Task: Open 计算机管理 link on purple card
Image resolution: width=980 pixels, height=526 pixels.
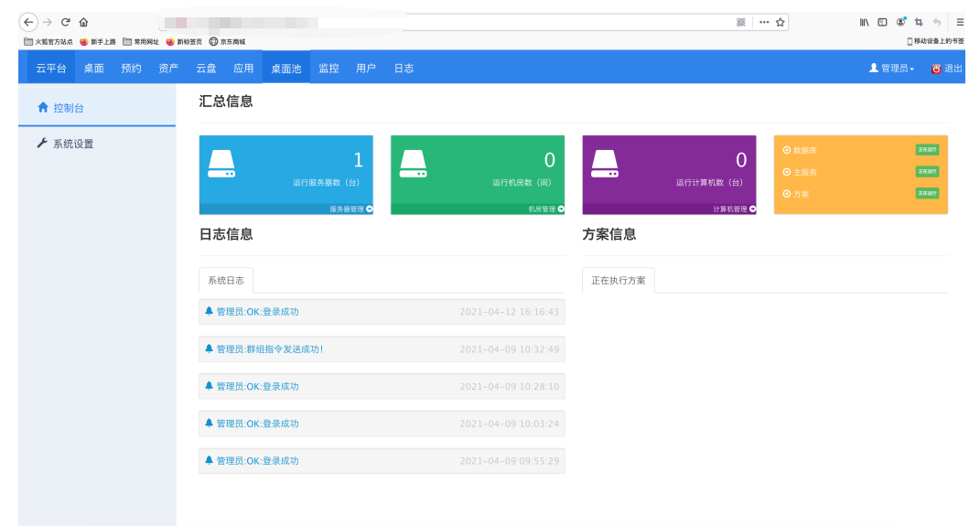Action: (x=730, y=209)
